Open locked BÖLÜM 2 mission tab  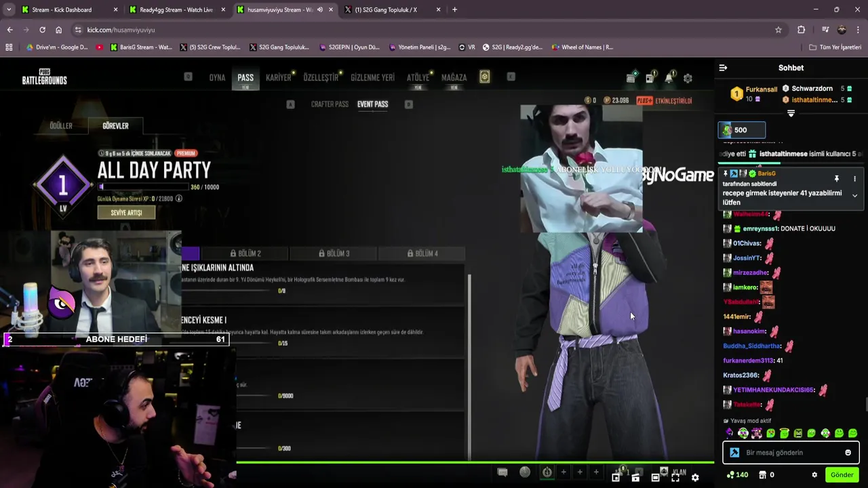[245, 253]
